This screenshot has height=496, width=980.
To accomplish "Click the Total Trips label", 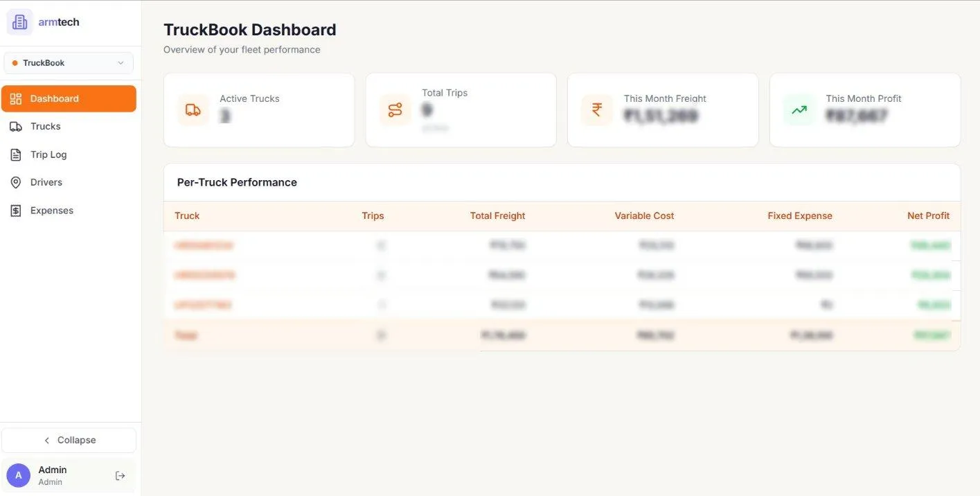I will click(x=445, y=93).
